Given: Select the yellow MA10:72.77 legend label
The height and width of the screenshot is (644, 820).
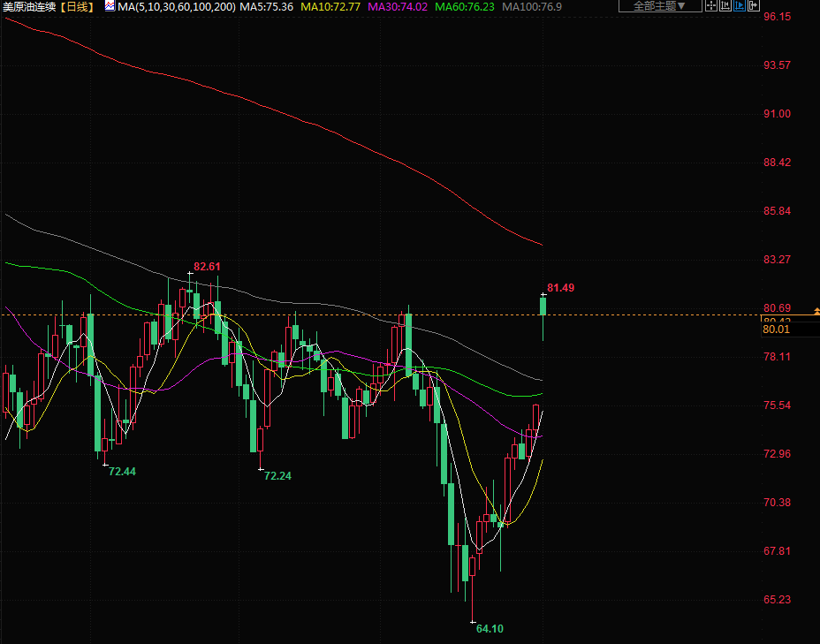Looking at the screenshot, I should [329, 6].
